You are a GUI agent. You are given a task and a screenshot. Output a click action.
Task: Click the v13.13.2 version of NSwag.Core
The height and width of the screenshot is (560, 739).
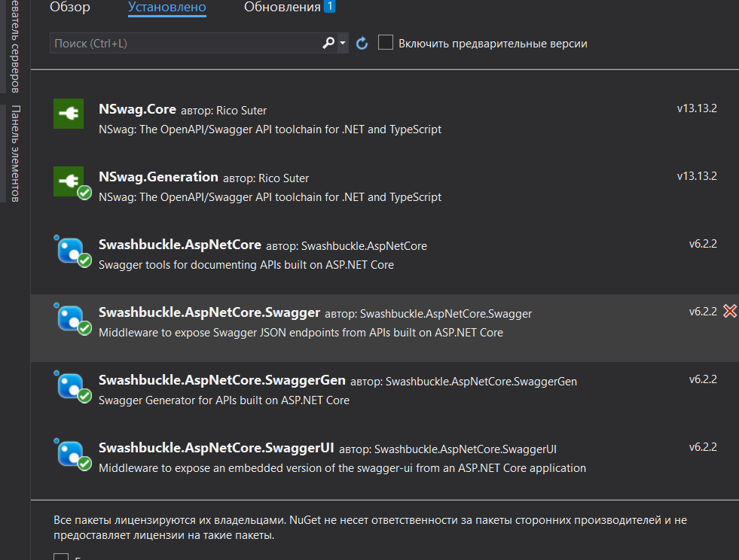[x=697, y=108]
